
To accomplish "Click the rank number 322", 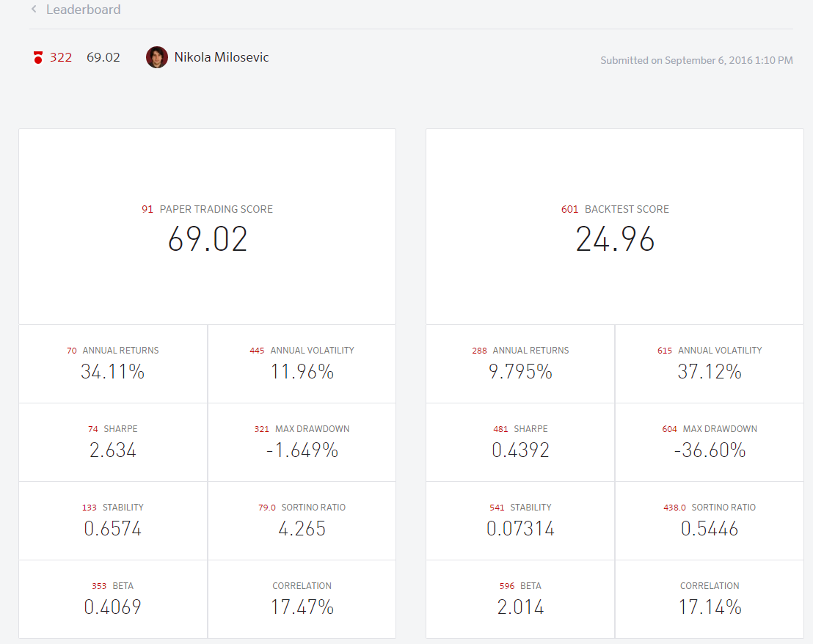I will (x=61, y=57).
